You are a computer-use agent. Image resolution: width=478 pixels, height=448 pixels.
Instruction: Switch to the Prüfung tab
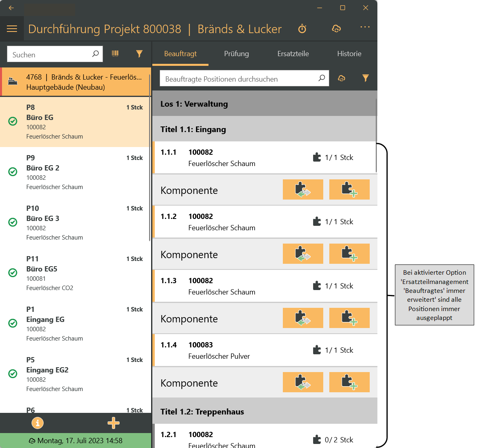coord(236,54)
